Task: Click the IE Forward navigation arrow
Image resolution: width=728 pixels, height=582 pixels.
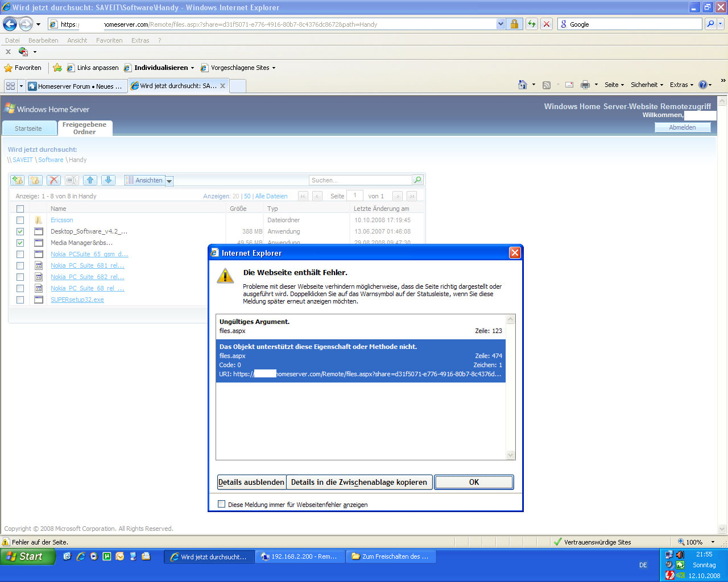Action: (26, 24)
